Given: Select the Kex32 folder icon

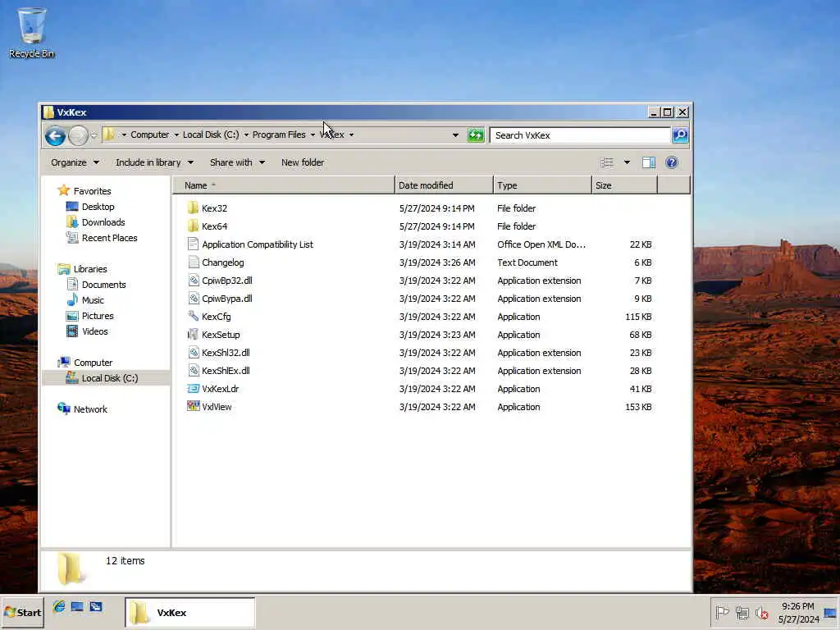Looking at the screenshot, I should tap(193, 208).
